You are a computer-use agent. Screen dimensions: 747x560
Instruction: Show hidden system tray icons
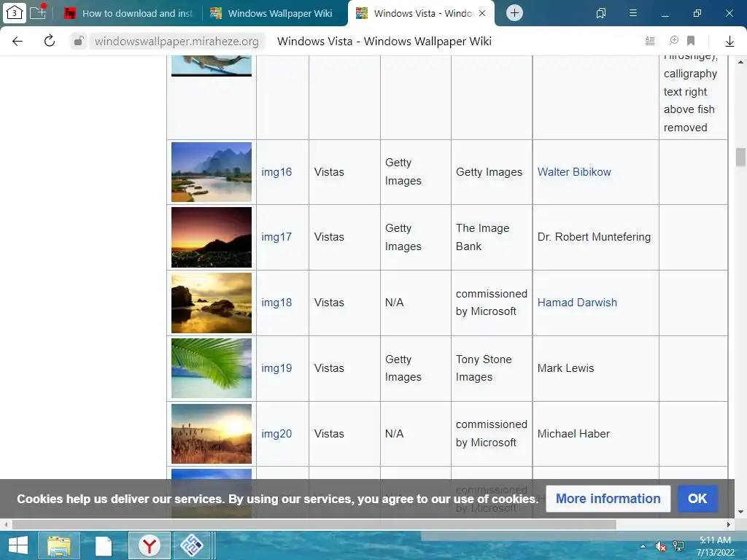[643, 546]
